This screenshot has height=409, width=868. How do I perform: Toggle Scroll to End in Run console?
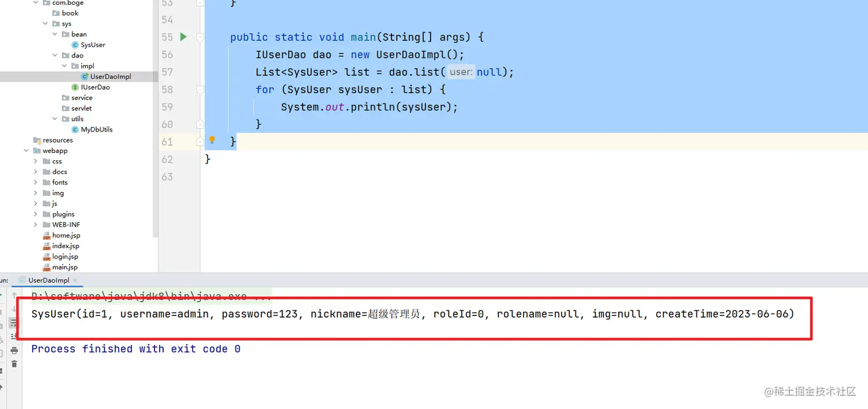[14, 337]
